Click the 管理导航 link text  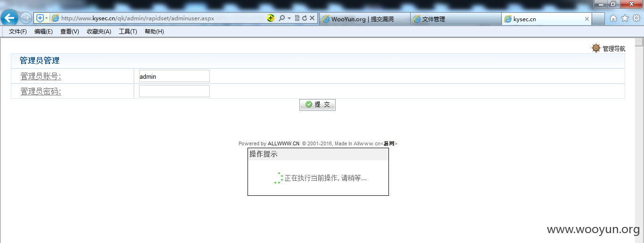tap(614, 49)
